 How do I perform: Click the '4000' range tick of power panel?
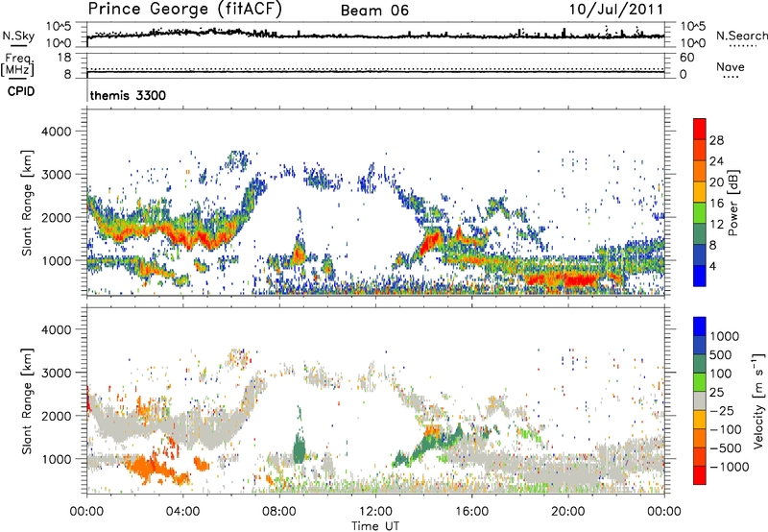(56, 132)
